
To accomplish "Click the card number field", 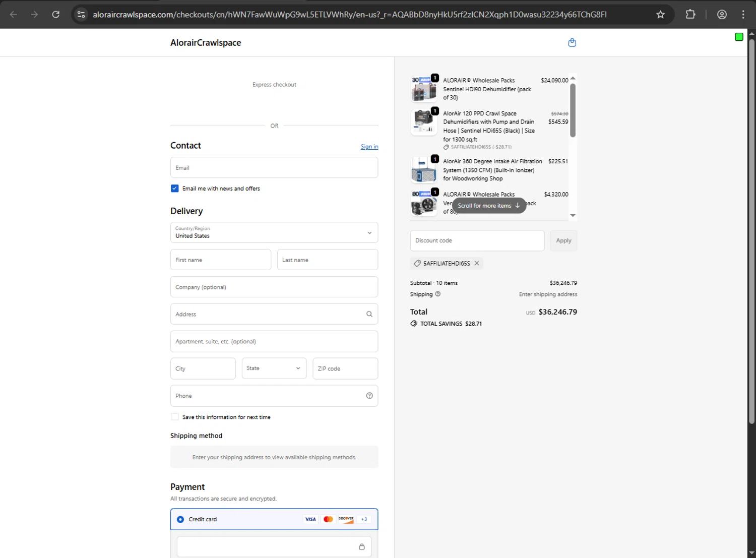I will (x=274, y=546).
